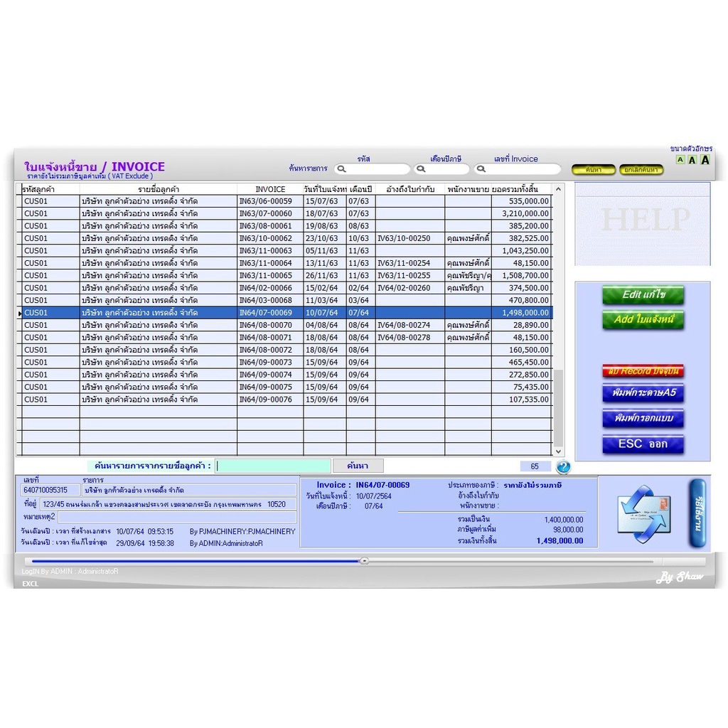The height and width of the screenshot is (728, 728).
Task: Click the vertical blue วิธีใช้งาน tab button
Action: [x=698, y=513]
